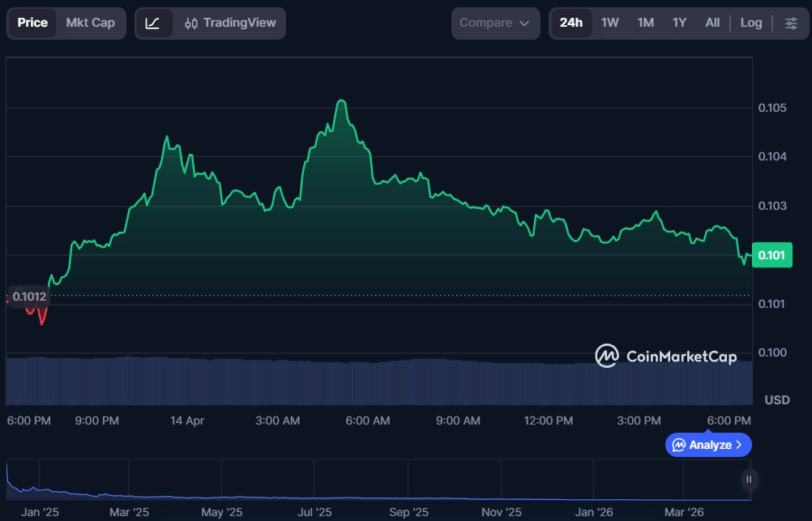This screenshot has height=521, width=812.
Task: Click the arrow chevron in Analyze button
Action: click(739, 445)
